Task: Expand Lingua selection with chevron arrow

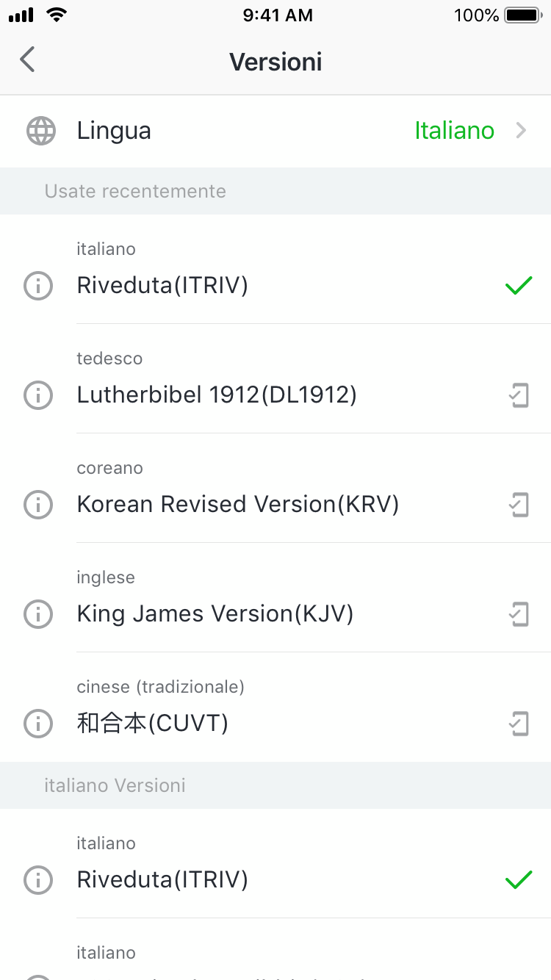Action: tap(521, 131)
